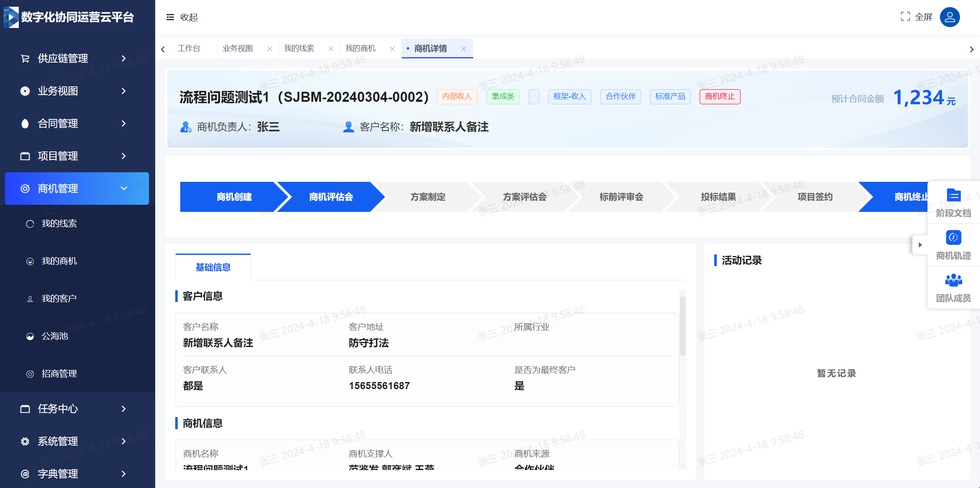Screen dimensions: 980x488
Task: Open 商机轨迹 track icon
Action: 954,238
